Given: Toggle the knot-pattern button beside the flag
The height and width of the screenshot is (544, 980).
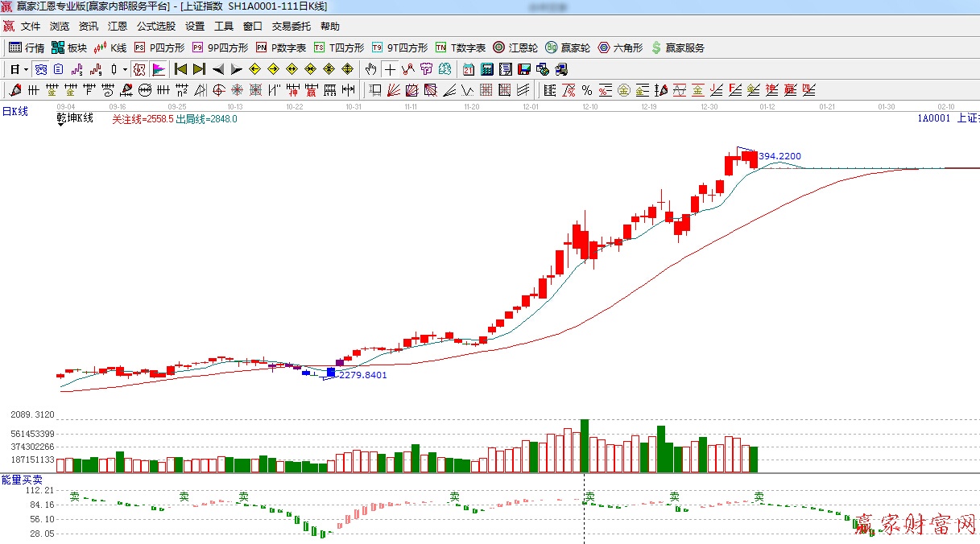Looking at the screenshot, I should (x=139, y=69).
